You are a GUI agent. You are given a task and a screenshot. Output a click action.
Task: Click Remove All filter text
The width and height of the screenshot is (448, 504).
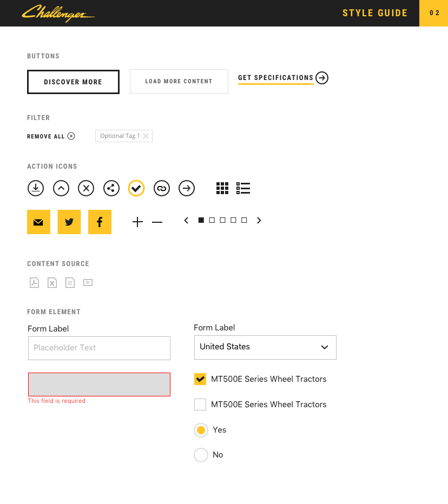tap(45, 136)
